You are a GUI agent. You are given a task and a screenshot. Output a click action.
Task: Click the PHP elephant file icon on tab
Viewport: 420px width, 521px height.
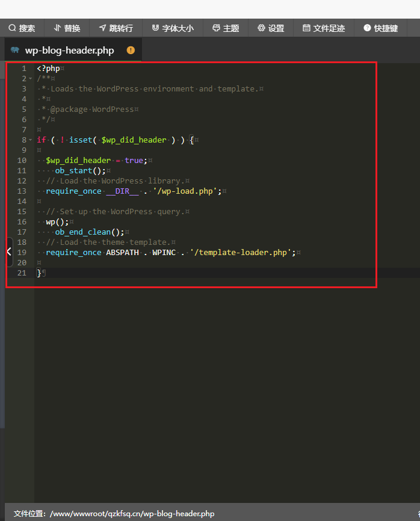[x=15, y=51]
